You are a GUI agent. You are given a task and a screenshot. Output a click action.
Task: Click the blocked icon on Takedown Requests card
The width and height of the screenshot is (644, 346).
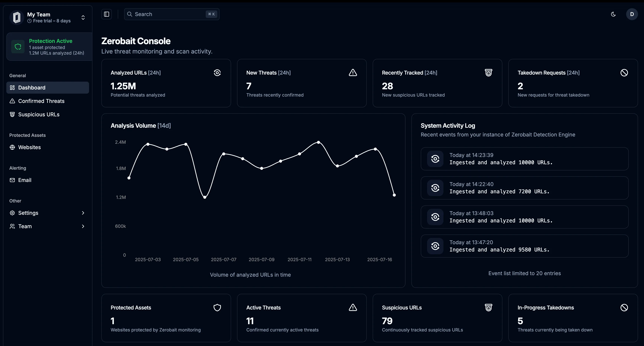[624, 73]
